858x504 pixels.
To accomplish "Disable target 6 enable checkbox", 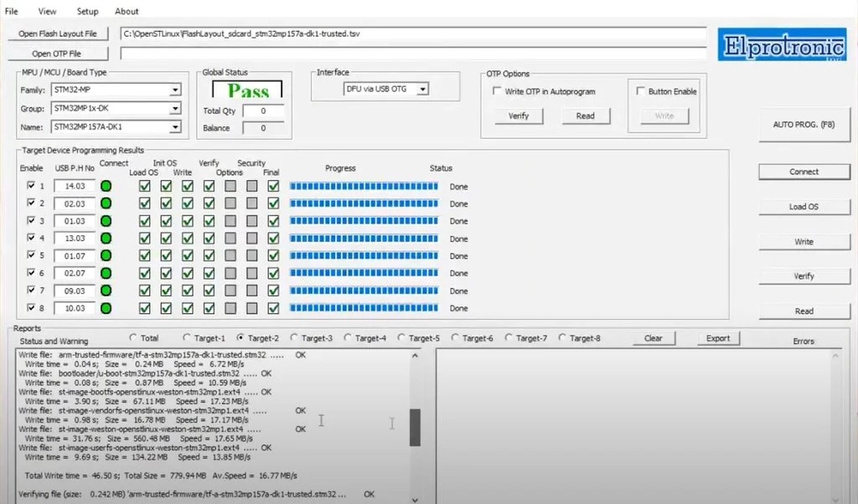I will tap(32, 274).
